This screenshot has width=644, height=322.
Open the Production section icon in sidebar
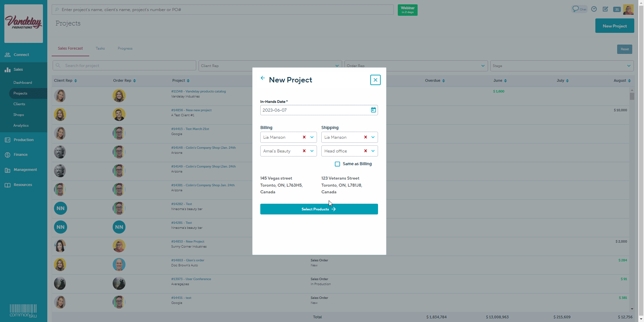click(7, 140)
